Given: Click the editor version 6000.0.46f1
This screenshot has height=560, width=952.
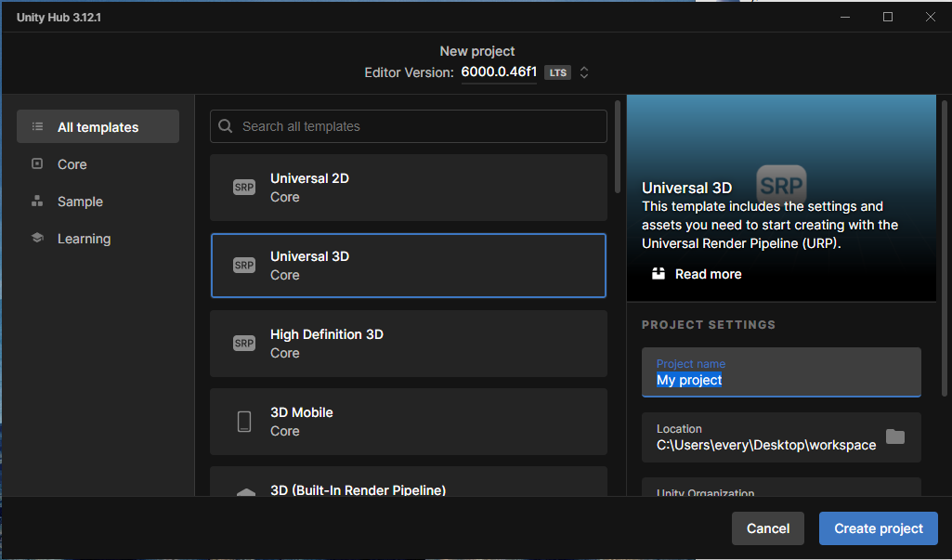Looking at the screenshot, I should point(499,72).
